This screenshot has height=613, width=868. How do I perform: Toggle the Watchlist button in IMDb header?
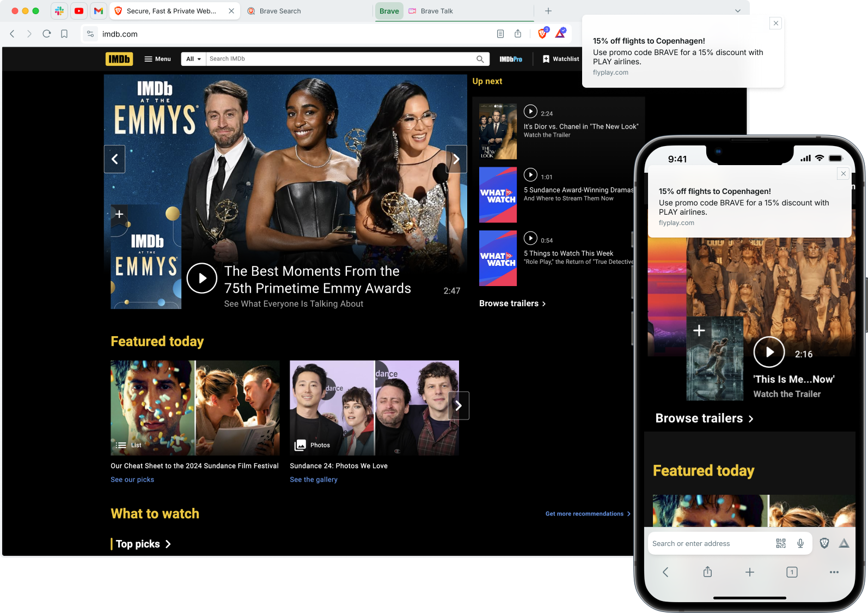click(560, 59)
